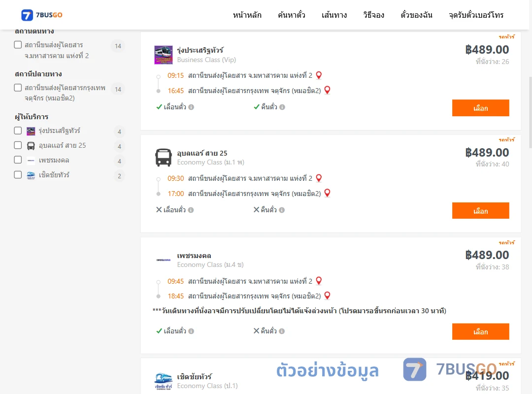Click the เชิดชัยทัวร์ operator name in trip card
Screen dimensions: 532x394
tap(195, 377)
